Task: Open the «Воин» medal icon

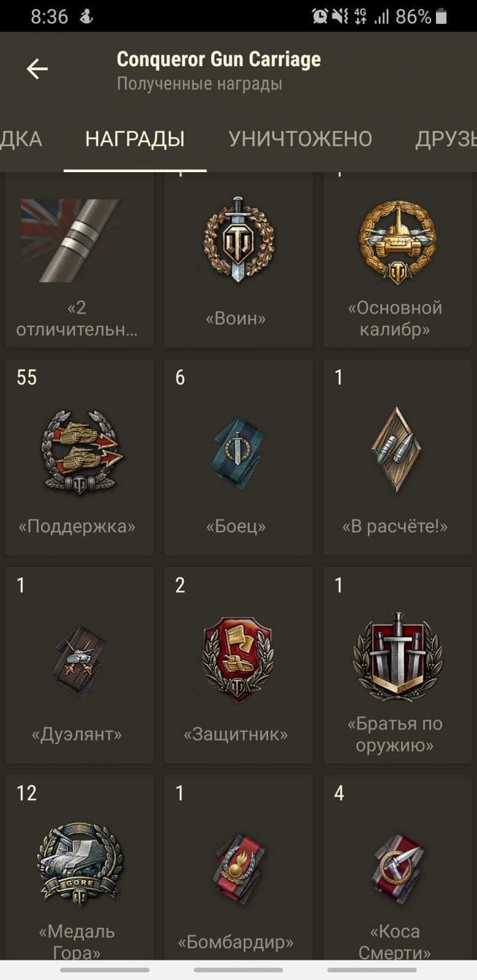Action: tap(238, 239)
